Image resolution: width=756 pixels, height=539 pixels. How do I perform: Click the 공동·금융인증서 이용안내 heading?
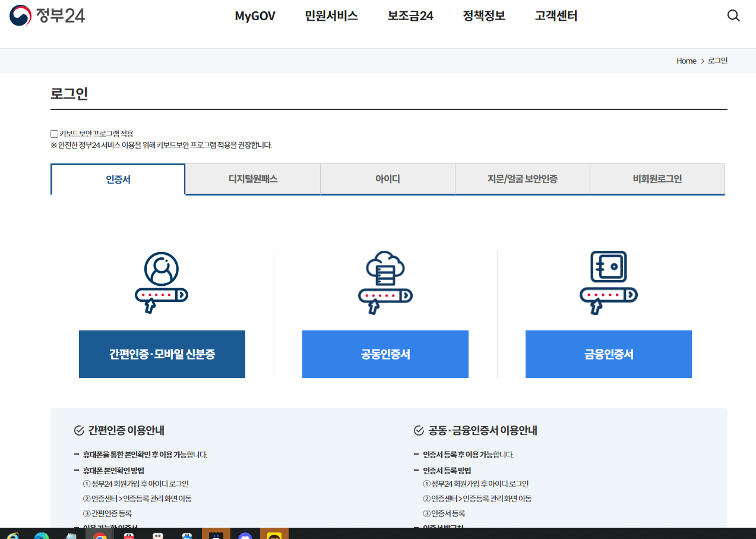click(x=483, y=430)
